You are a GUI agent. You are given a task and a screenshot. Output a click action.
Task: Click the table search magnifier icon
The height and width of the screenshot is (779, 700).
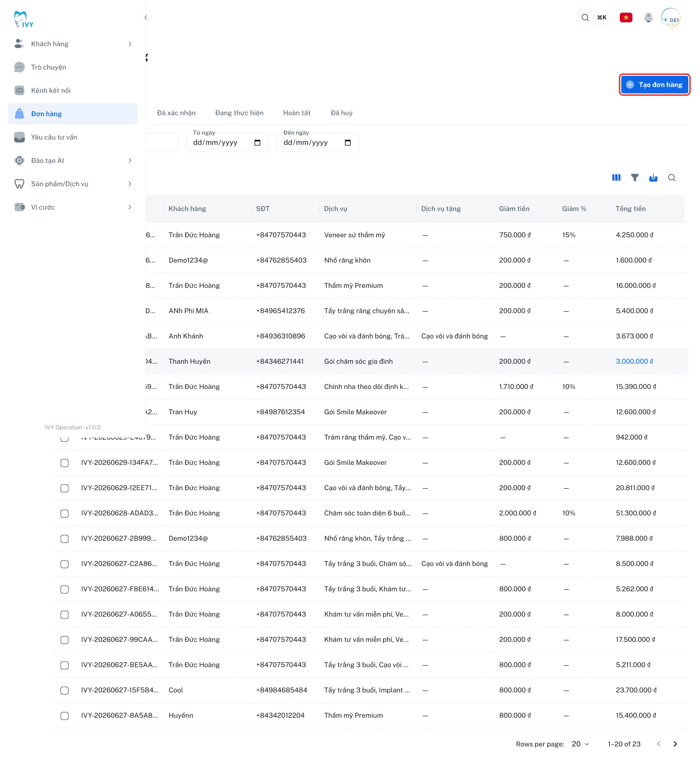tap(672, 177)
